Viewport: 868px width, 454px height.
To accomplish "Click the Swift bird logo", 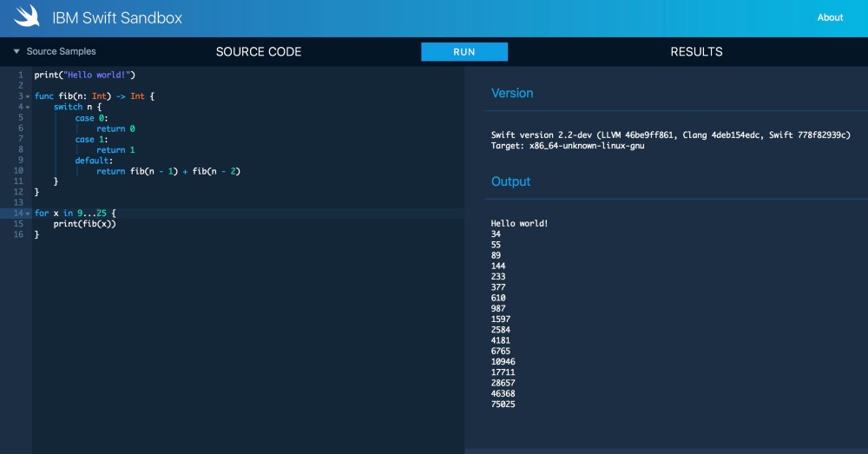I will [27, 16].
